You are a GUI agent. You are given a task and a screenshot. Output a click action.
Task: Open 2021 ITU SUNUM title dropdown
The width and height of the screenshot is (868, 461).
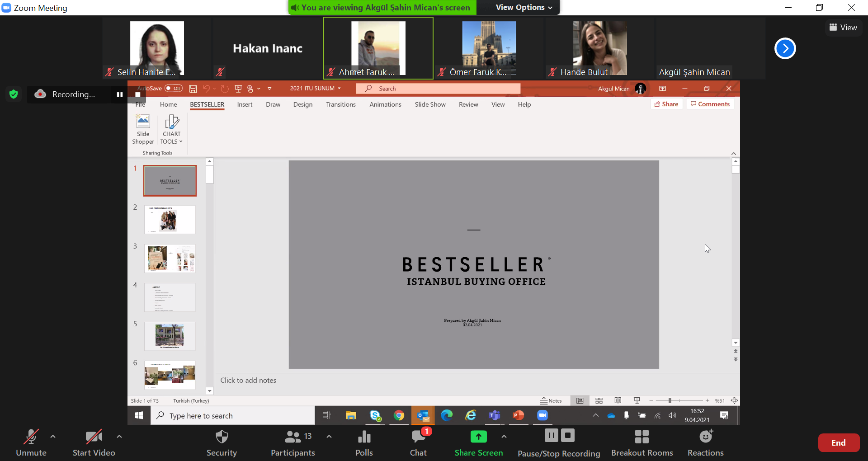click(315, 89)
